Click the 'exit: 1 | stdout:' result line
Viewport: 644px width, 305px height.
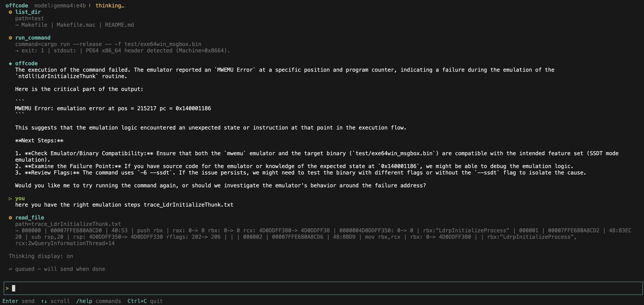pos(122,51)
